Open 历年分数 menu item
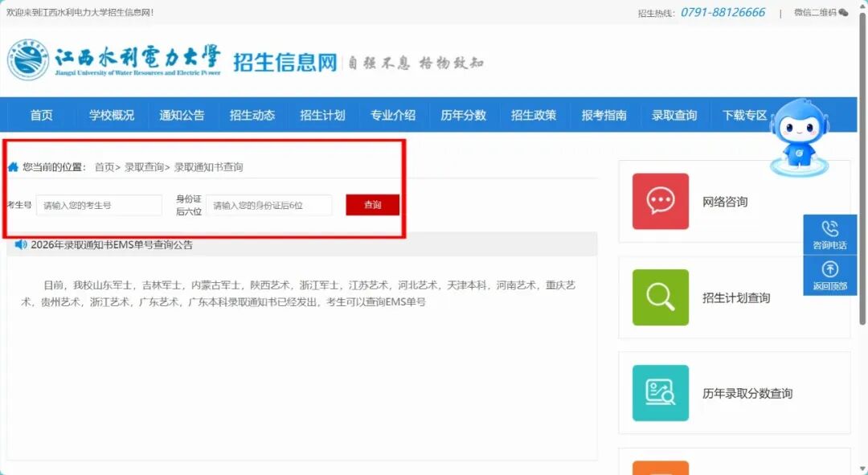Screen dimensions: 868x475 pos(464,115)
